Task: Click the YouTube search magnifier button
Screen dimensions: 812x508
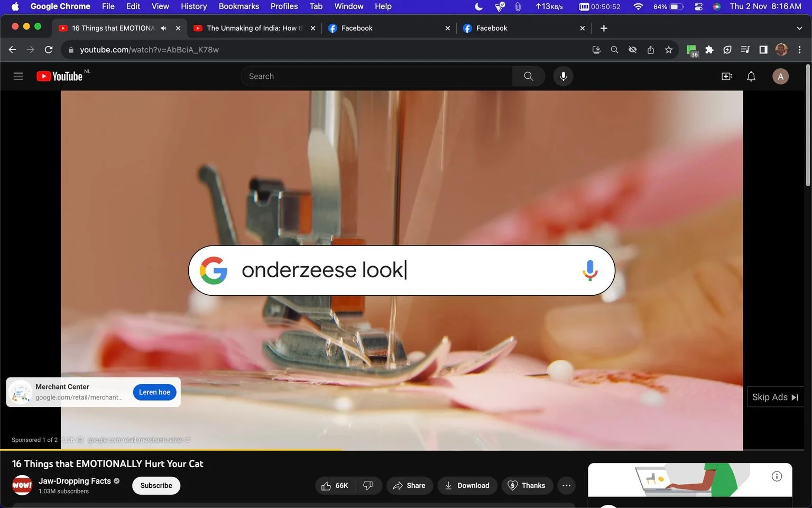Action: (x=529, y=76)
